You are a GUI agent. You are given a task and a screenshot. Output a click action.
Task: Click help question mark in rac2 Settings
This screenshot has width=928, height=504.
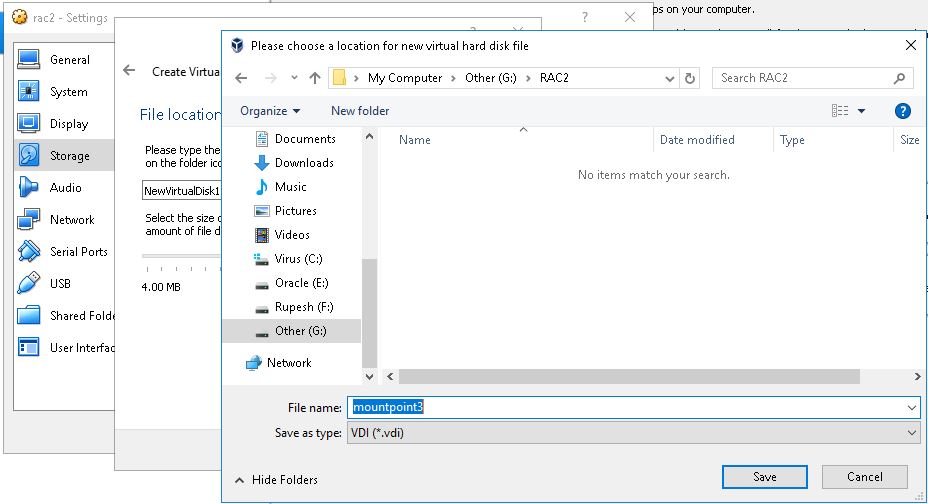coord(585,17)
